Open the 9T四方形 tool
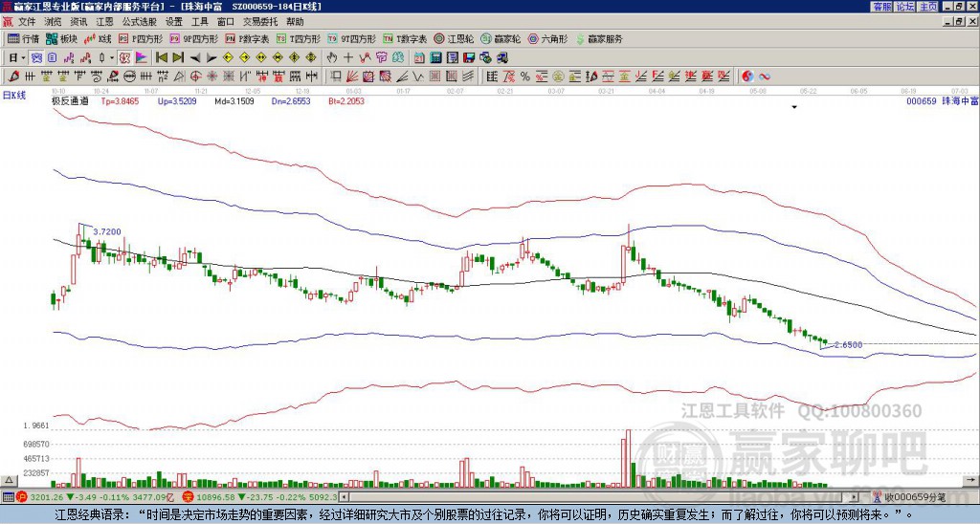 [x=352, y=38]
